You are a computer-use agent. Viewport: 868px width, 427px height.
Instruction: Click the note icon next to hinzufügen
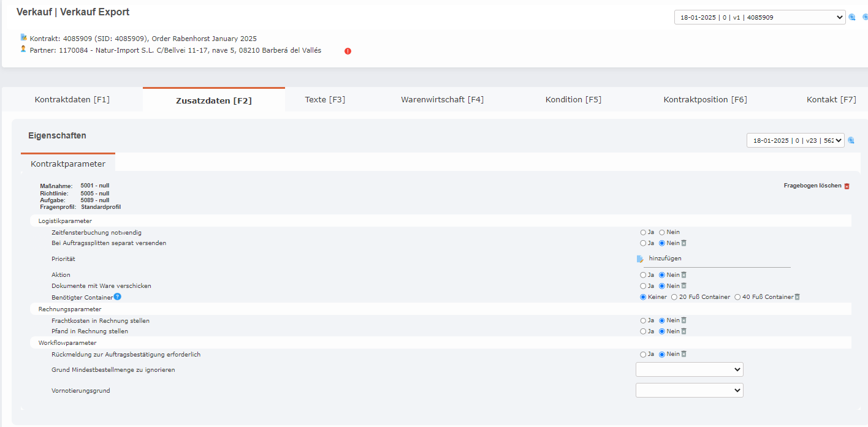[641, 259]
